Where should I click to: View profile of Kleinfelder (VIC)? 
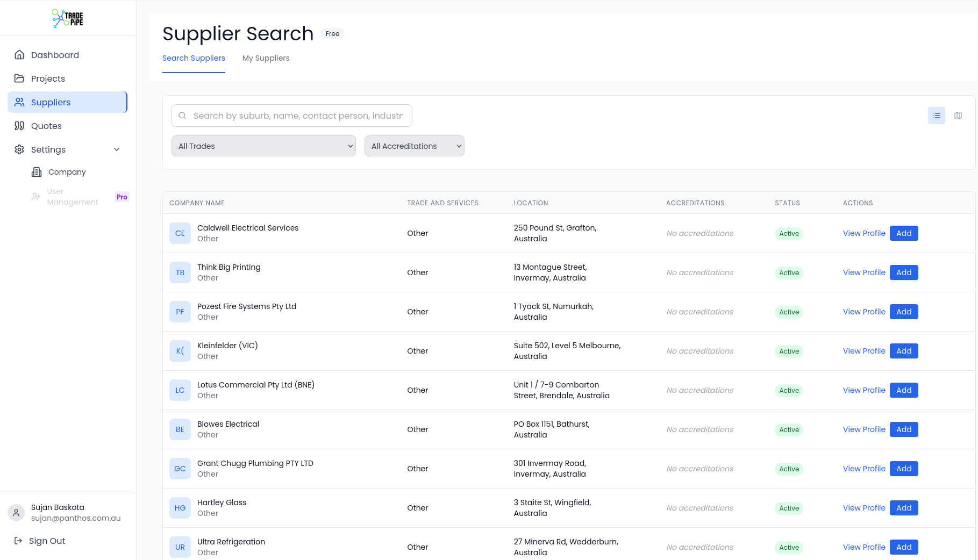[x=863, y=351]
